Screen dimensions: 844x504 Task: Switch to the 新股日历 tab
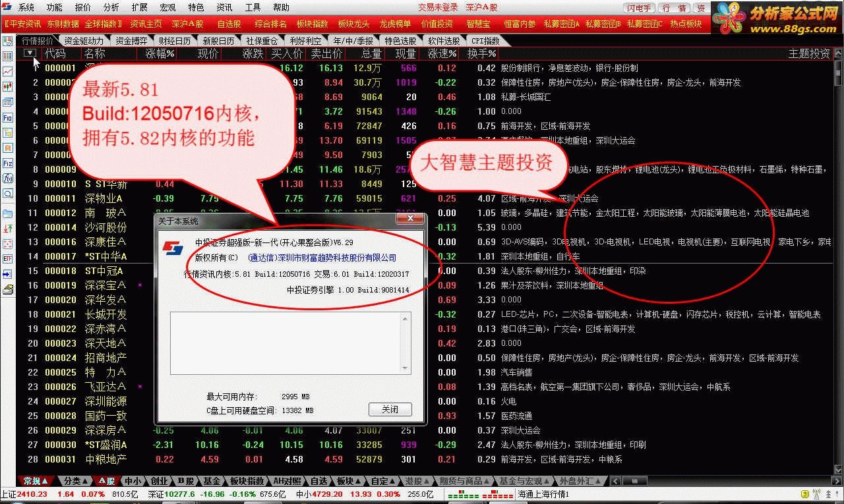[x=218, y=41]
